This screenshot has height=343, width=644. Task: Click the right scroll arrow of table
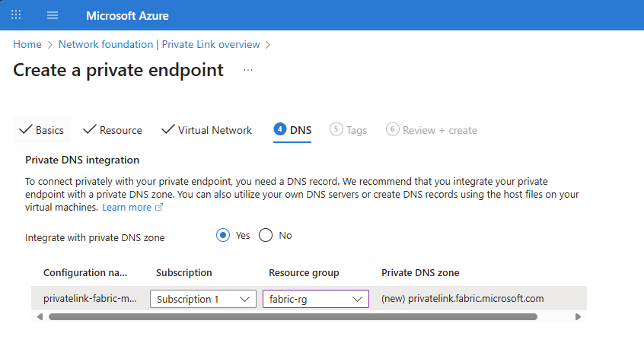tap(578, 316)
